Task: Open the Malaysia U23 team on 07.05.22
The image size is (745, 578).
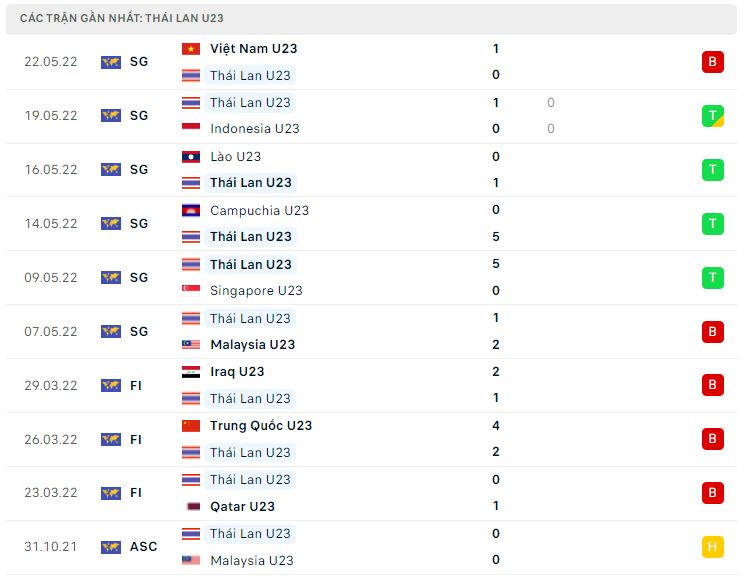Action: (x=253, y=344)
